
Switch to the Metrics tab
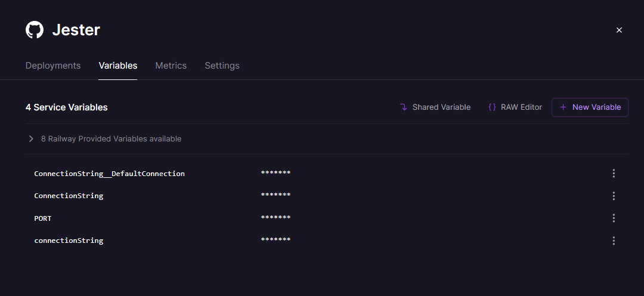coord(171,66)
